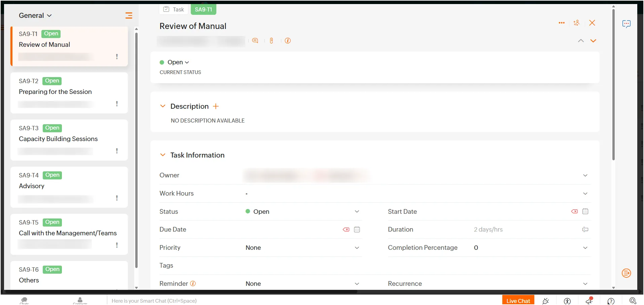The width and height of the screenshot is (644, 305).
Task: Go to previous task with up arrow
Action: 581,41
